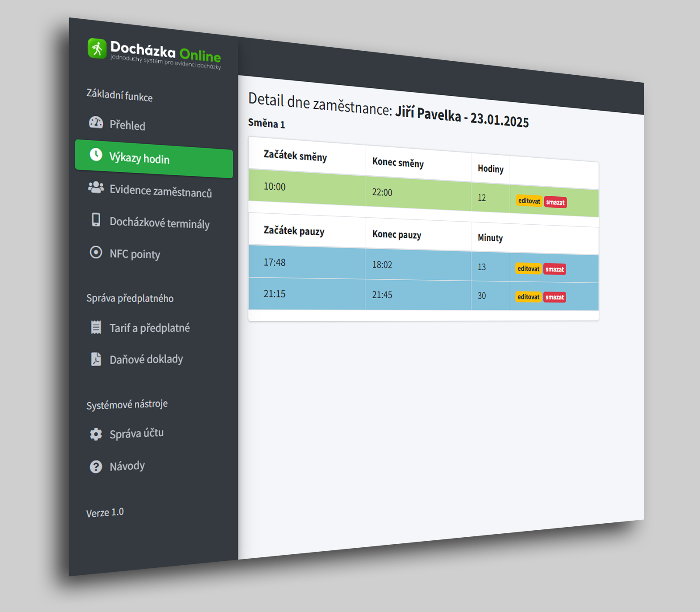This screenshot has height=612, width=700.
Task: Delete the 17:48 pause with smazat
Action: point(555,269)
